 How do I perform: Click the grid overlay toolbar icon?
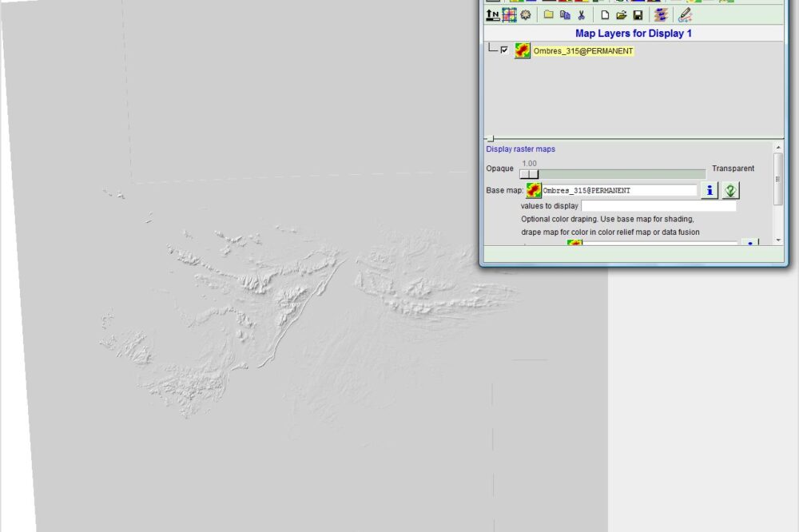[509, 14]
